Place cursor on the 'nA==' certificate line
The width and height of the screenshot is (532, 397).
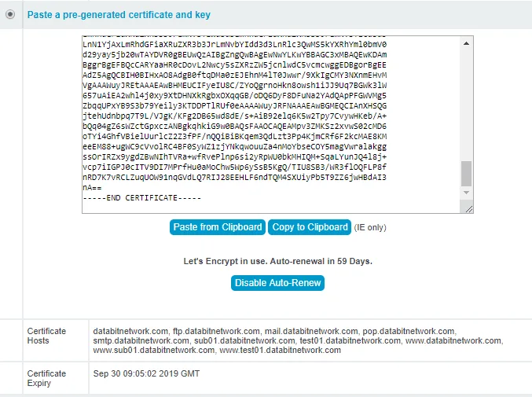click(93, 188)
